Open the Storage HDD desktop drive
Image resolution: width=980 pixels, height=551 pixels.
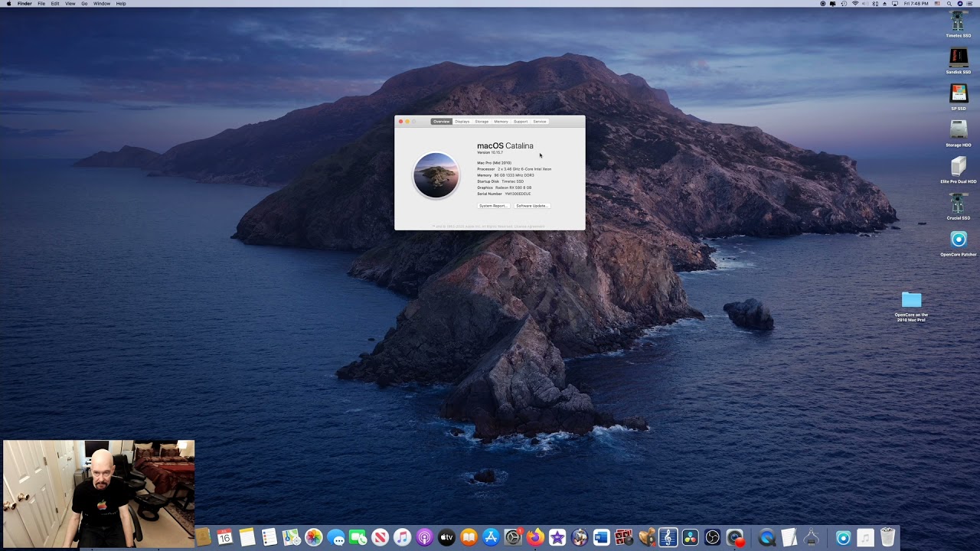pyautogui.click(x=958, y=130)
